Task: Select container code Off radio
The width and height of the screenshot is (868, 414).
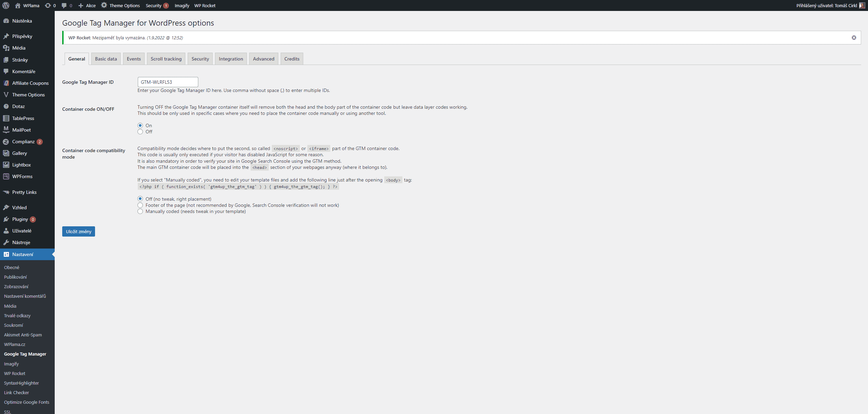Action: point(140,132)
